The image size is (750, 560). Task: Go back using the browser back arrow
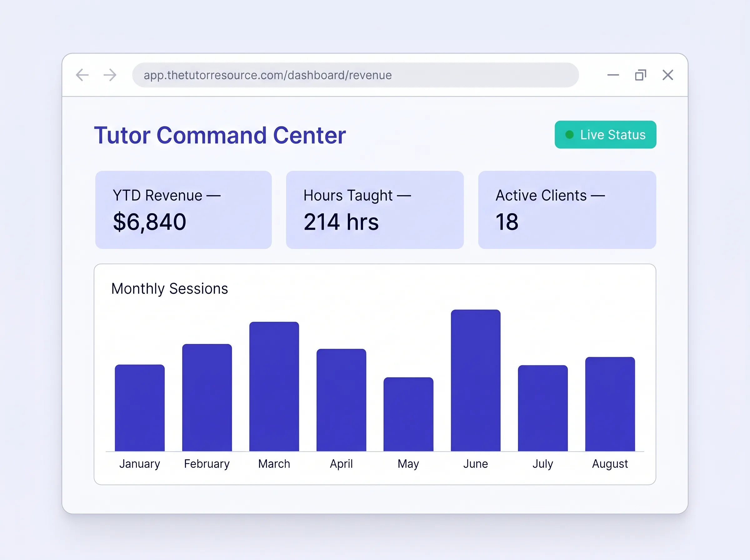coord(82,75)
